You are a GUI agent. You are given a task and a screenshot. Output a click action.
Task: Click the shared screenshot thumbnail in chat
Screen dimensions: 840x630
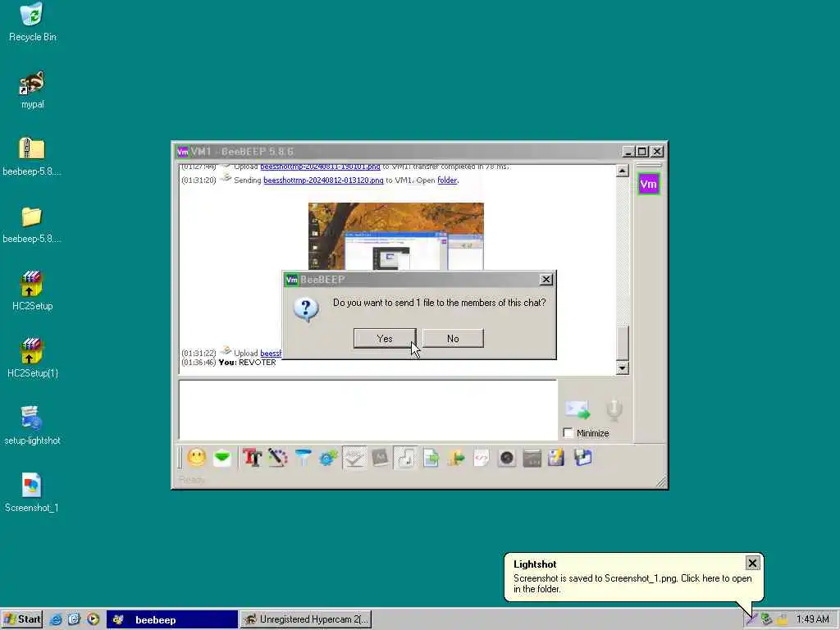tap(396, 236)
